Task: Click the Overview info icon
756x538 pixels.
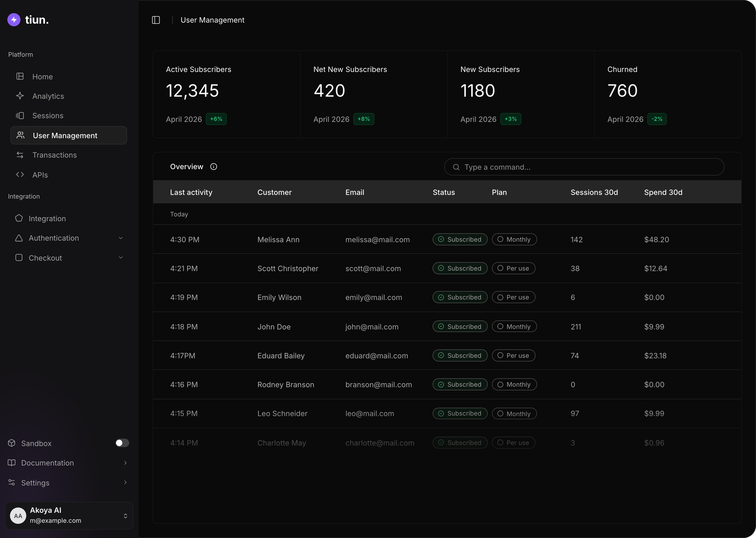Action: (x=213, y=167)
